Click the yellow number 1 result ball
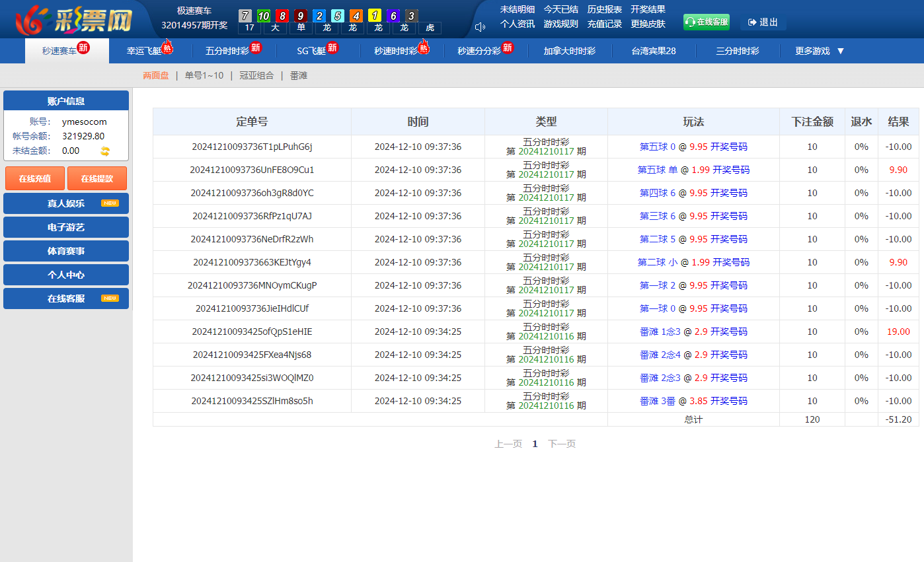 [375, 16]
